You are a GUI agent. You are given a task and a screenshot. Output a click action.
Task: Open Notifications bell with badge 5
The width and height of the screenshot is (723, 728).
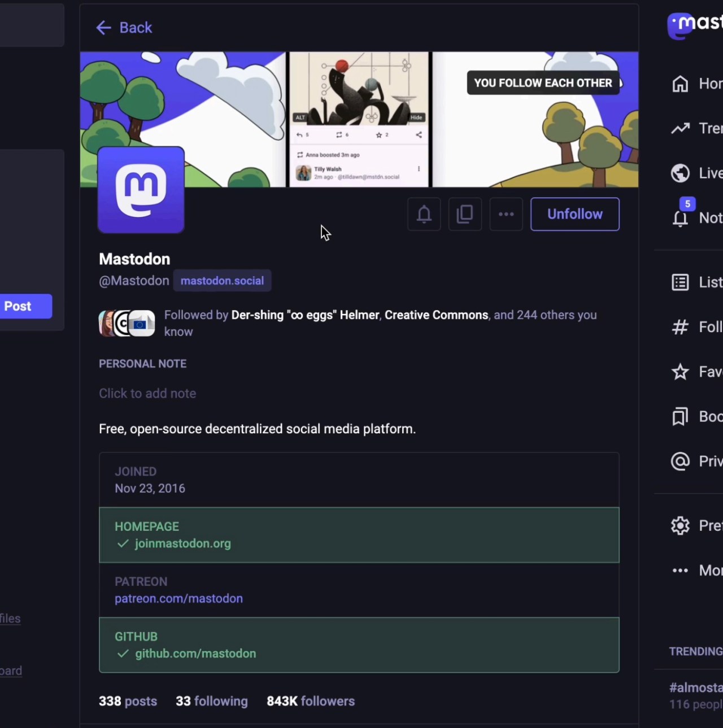681,217
